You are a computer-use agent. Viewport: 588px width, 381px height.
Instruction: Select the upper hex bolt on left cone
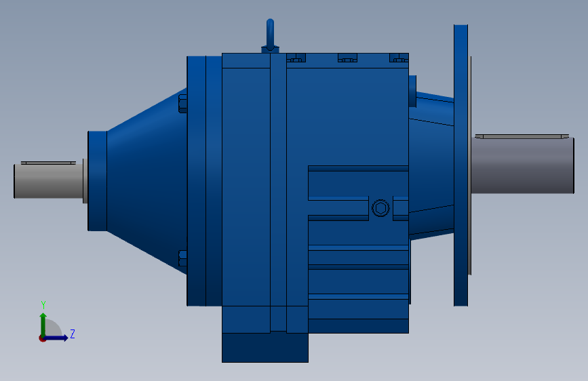pyautogui.click(x=182, y=104)
